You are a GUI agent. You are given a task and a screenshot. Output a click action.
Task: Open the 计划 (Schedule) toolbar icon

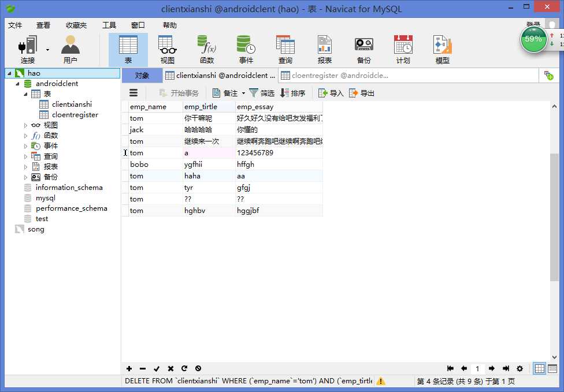pyautogui.click(x=403, y=50)
